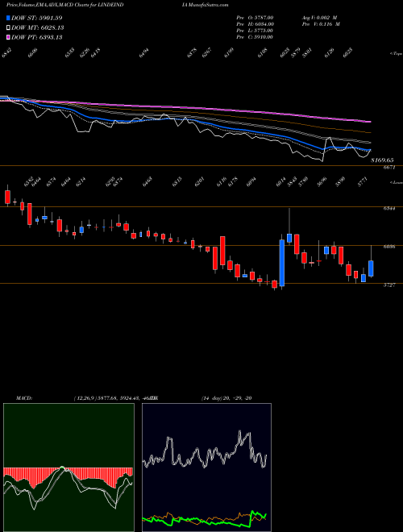Open the dark blue ADX indicator panel

click(206, 468)
